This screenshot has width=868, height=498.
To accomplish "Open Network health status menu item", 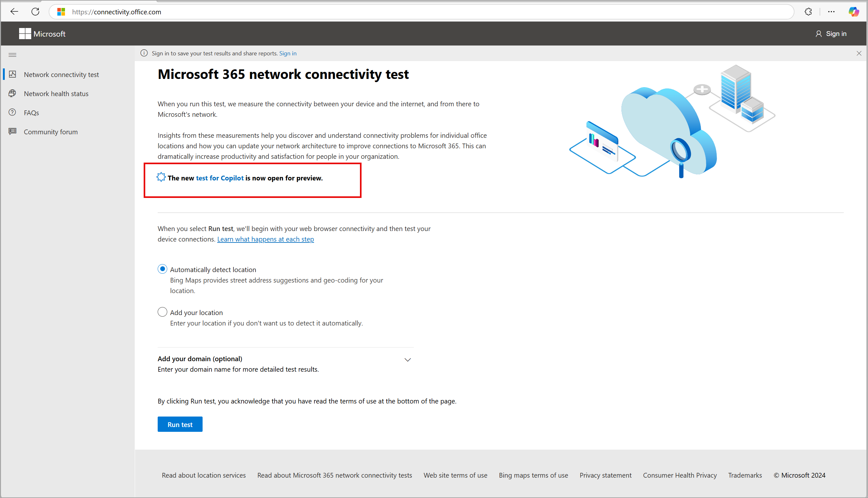I will (55, 94).
